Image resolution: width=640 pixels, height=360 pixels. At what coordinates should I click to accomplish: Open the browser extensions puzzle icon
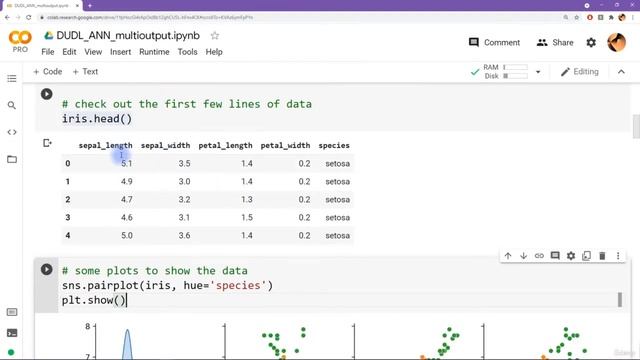[611, 18]
